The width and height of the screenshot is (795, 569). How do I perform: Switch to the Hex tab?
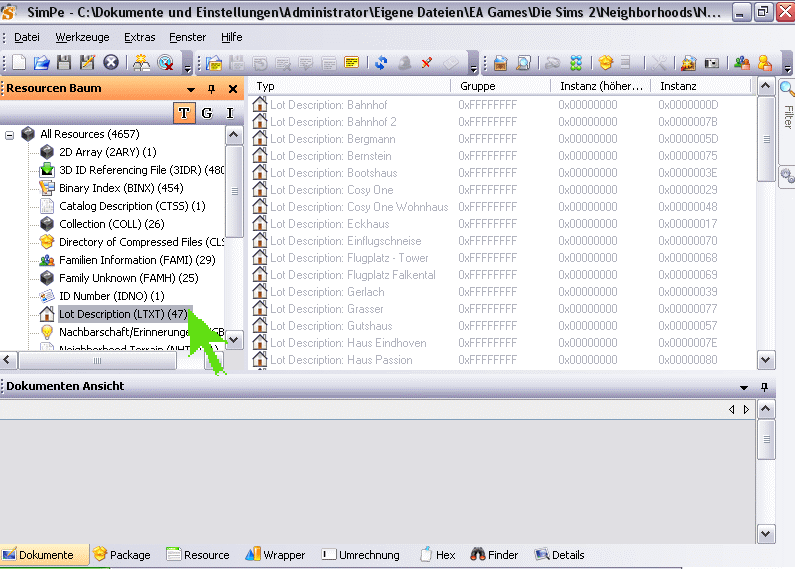click(x=438, y=555)
